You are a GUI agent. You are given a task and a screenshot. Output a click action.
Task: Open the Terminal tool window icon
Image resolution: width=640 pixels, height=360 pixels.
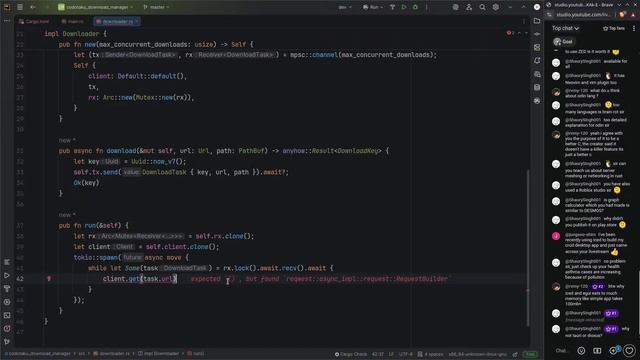pyautogui.click(x=7, y=315)
